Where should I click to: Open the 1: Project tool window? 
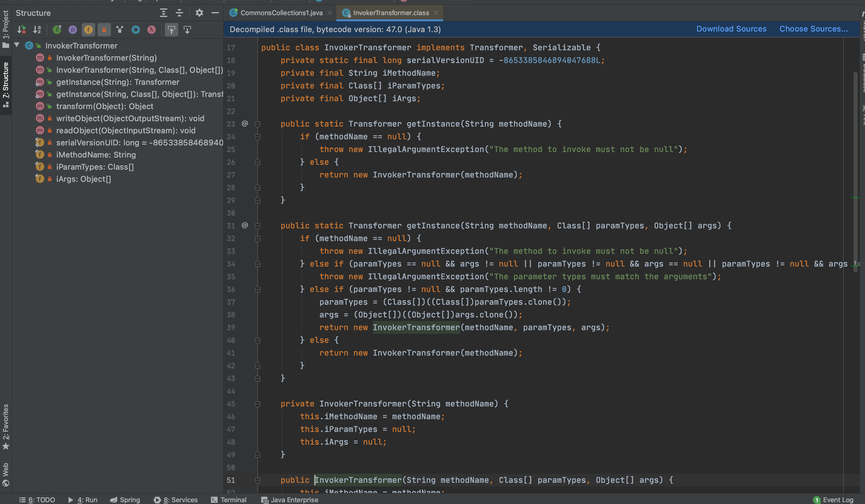coord(5,29)
